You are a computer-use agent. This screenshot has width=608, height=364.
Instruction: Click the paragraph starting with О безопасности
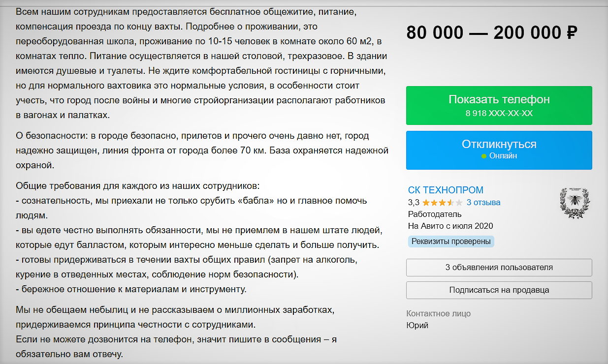pyautogui.click(x=202, y=151)
